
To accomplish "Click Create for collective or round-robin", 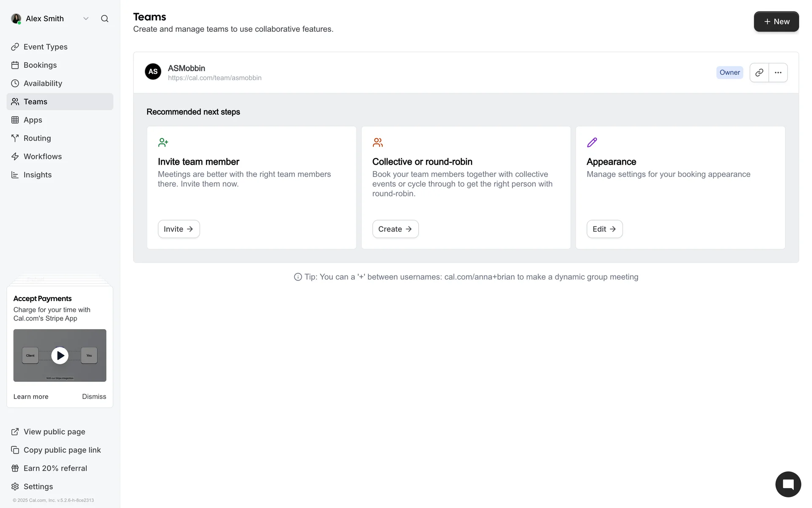I will coord(395,229).
